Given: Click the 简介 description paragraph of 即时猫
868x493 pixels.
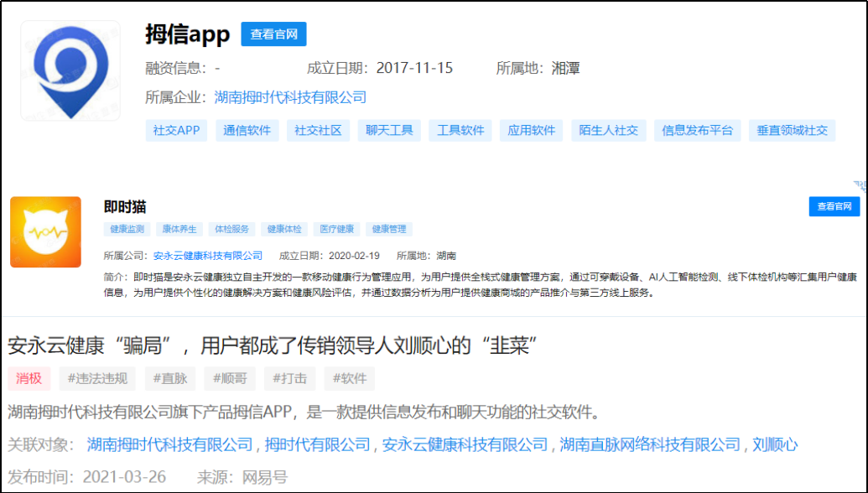Looking at the screenshot, I should [480, 285].
